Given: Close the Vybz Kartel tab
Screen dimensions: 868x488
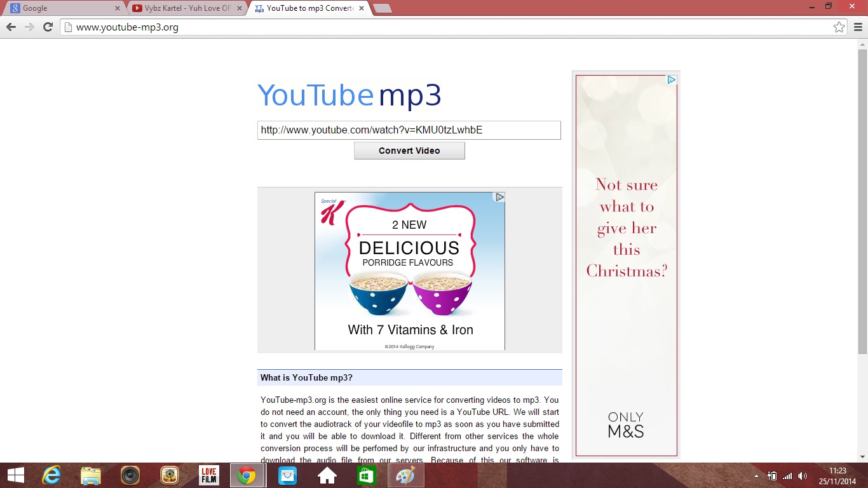Looking at the screenshot, I should click(x=240, y=8).
